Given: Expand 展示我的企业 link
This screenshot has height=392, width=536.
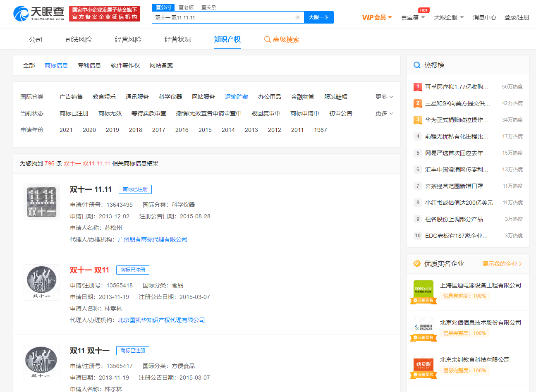Looking at the screenshot, I should click(502, 264).
